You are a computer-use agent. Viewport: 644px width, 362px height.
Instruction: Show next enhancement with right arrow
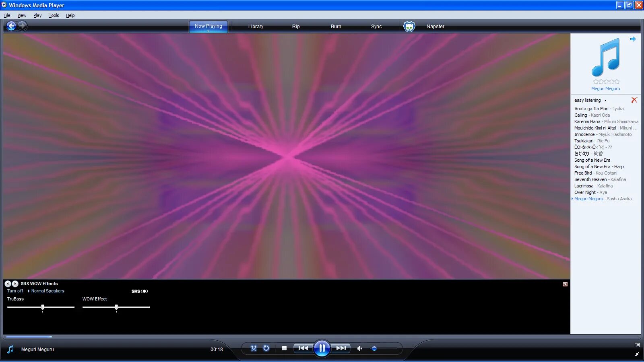[x=15, y=284]
